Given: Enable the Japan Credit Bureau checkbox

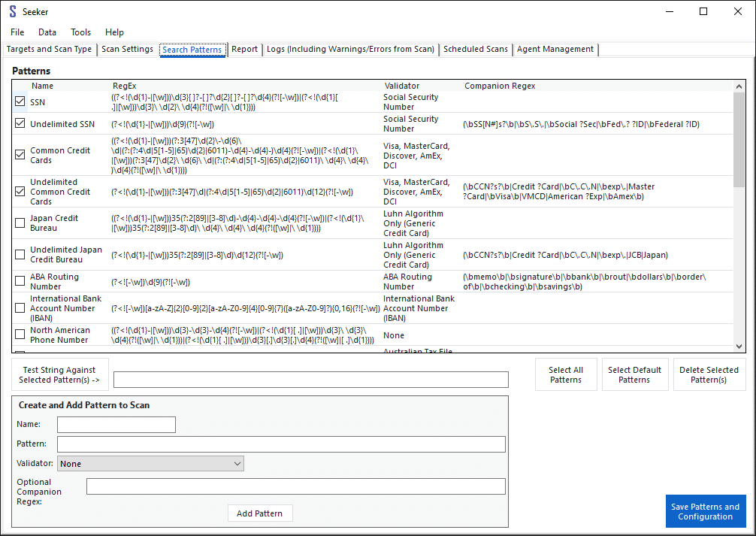Looking at the screenshot, I should coord(20,223).
